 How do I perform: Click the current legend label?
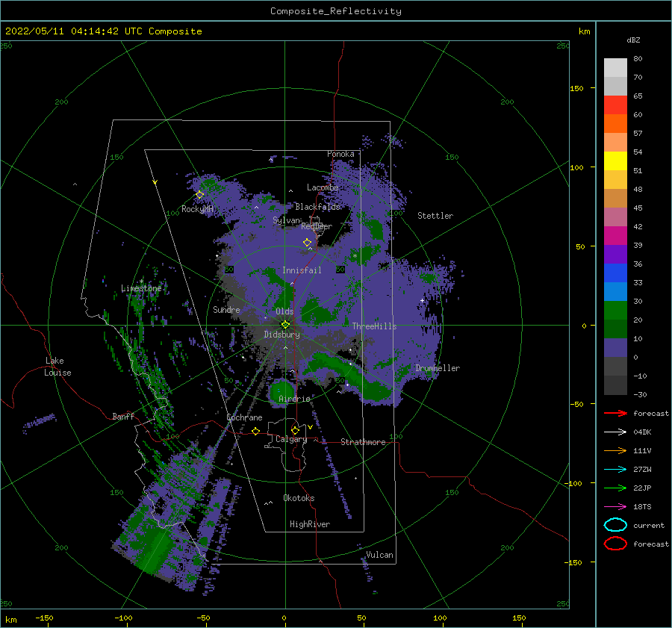[x=649, y=525]
